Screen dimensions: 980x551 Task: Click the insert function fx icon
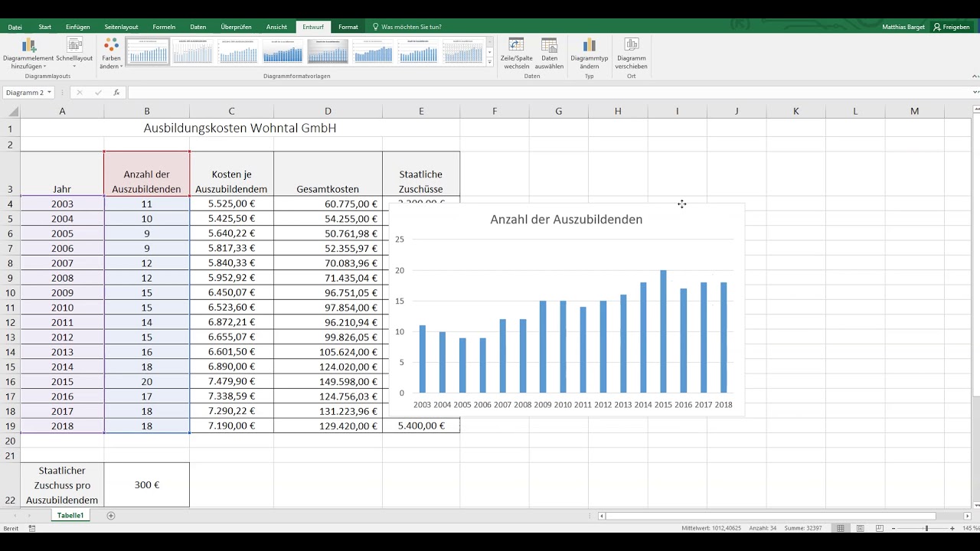point(116,93)
